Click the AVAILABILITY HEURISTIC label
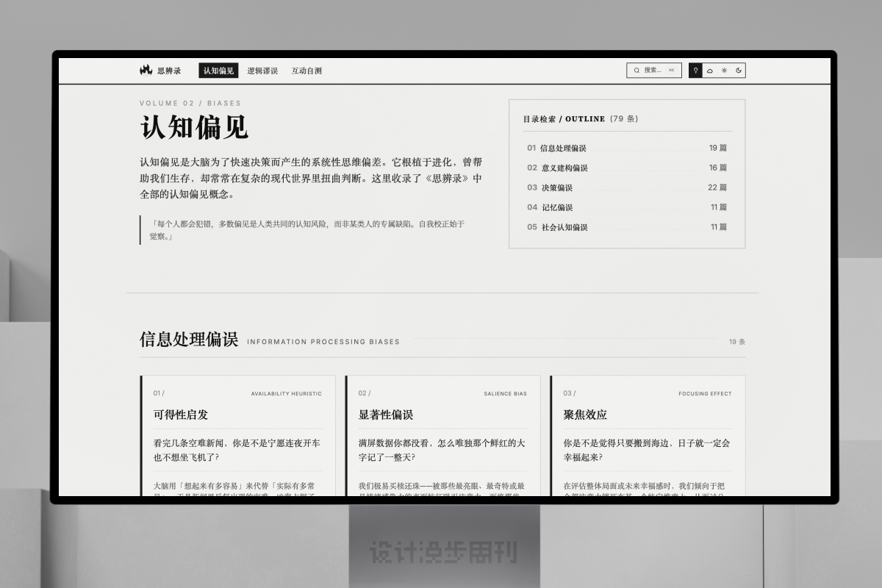Image resolution: width=882 pixels, height=588 pixels. click(286, 394)
